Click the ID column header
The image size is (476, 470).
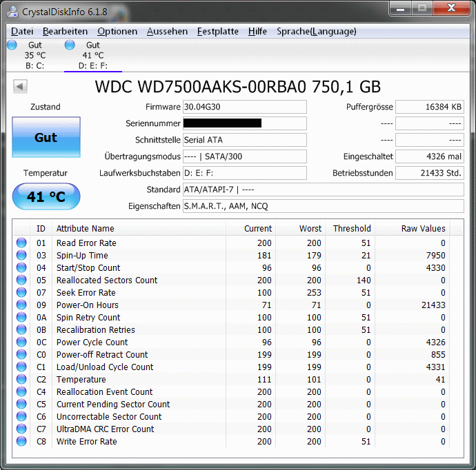click(41, 228)
